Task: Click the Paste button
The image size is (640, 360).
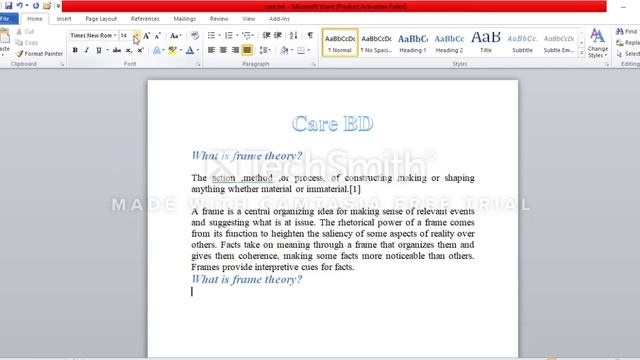Action: coord(5,42)
